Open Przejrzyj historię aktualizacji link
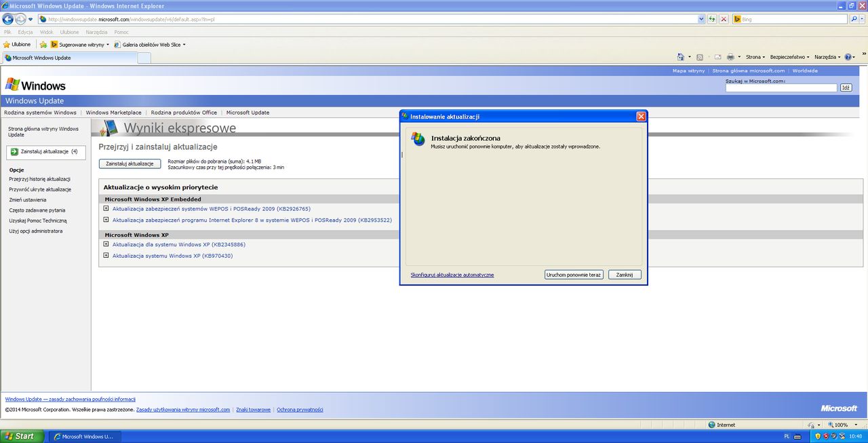Image resolution: width=868 pixels, height=443 pixels. [39, 179]
